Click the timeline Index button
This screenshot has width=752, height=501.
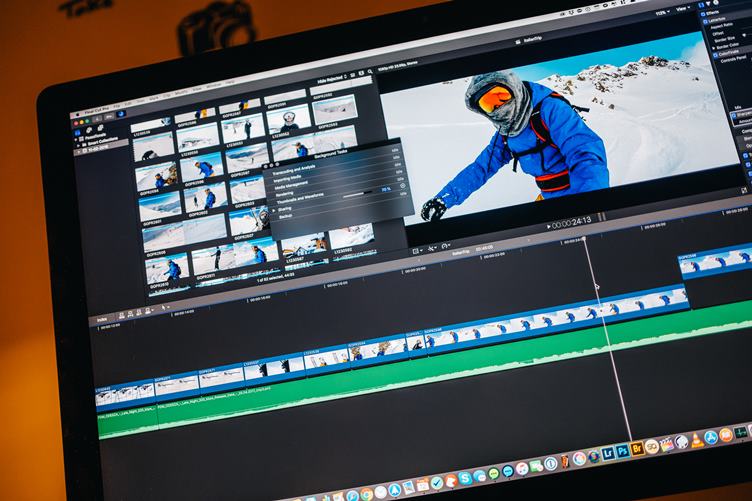point(102,319)
